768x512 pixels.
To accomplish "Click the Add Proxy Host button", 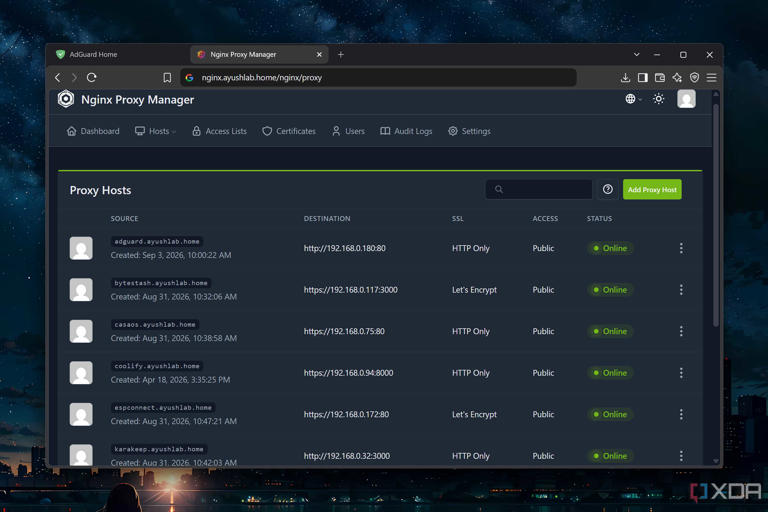I will [x=652, y=189].
